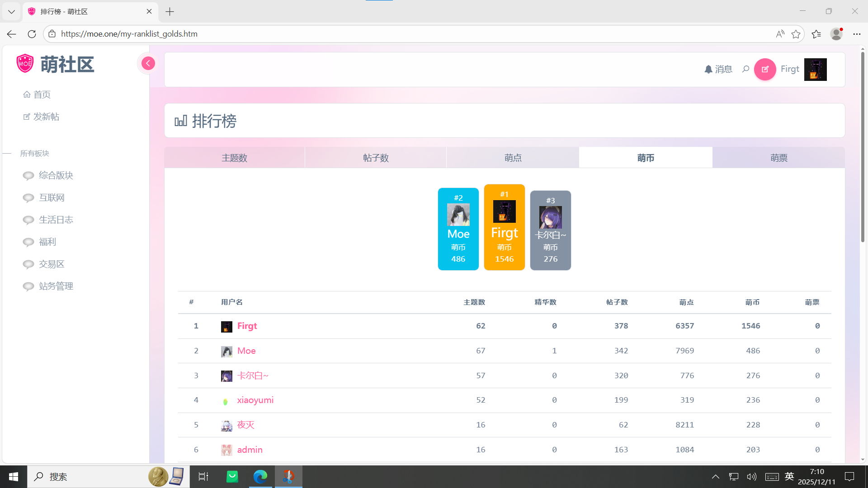868x488 pixels.
Task: Click the pink compose post icon
Action: [x=765, y=69]
